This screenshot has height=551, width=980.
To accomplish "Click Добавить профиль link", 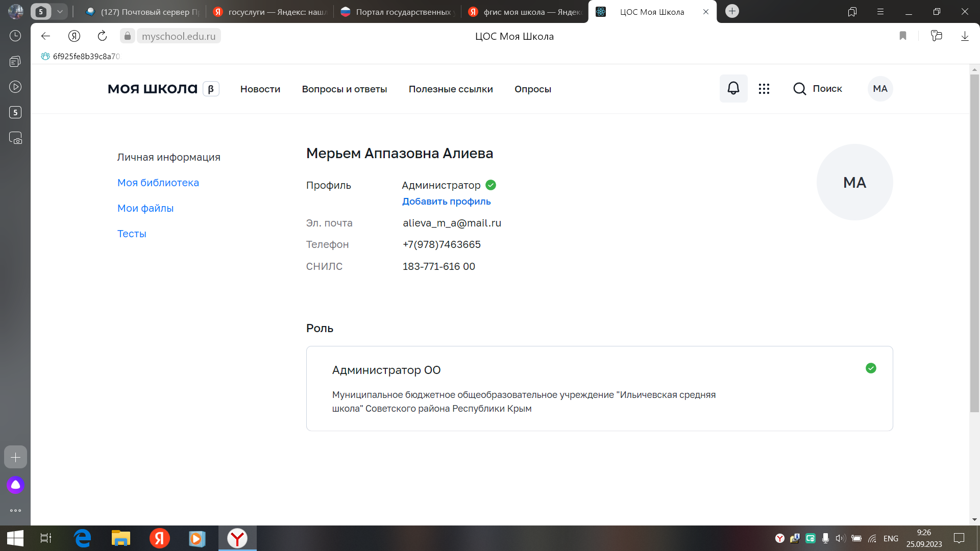I will pyautogui.click(x=446, y=201).
